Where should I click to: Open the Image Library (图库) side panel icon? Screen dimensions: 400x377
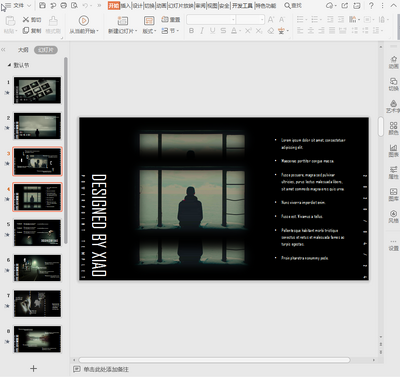click(x=393, y=194)
